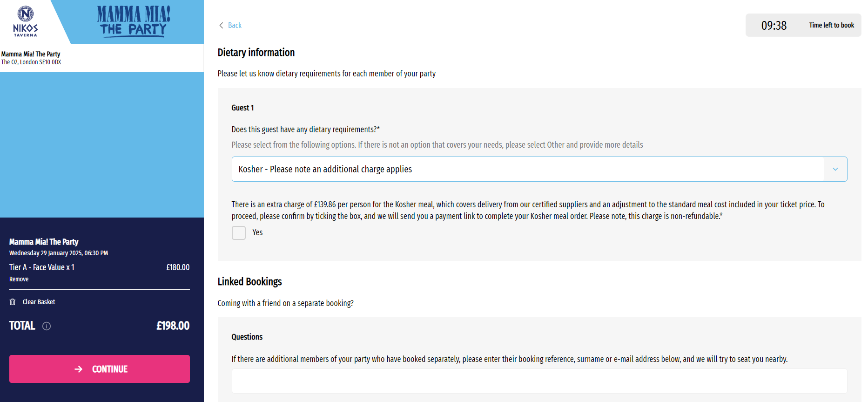
Task: Click the Mamma Mia! The Party banner logo
Action: click(x=134, y=21)
